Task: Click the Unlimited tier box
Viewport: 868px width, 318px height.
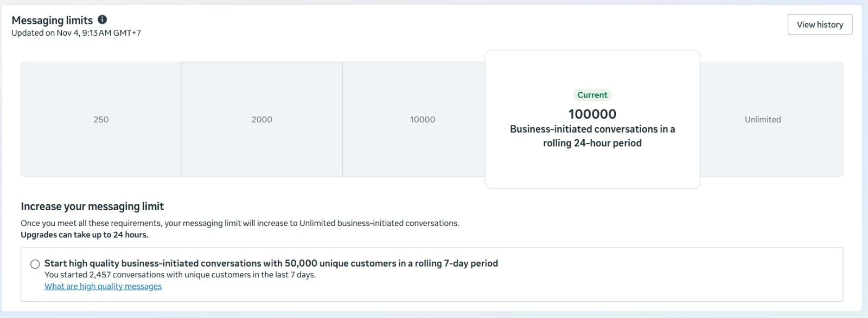Action: [762, 119]
